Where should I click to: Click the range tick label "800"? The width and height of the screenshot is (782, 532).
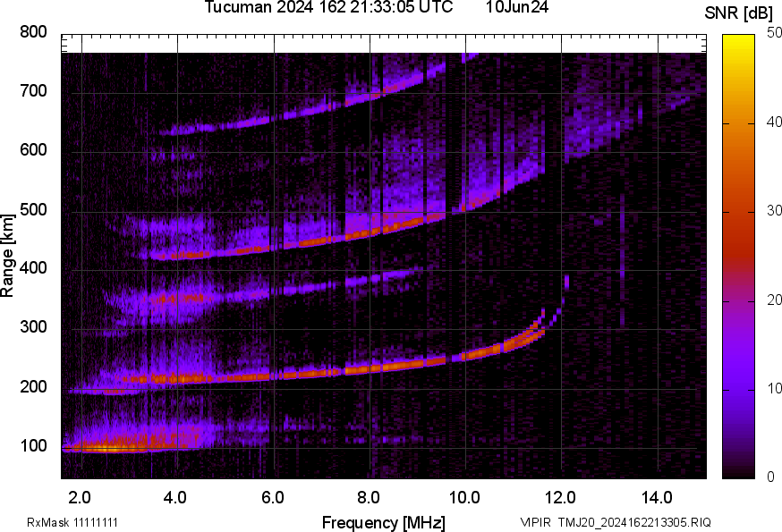[33, 32]
